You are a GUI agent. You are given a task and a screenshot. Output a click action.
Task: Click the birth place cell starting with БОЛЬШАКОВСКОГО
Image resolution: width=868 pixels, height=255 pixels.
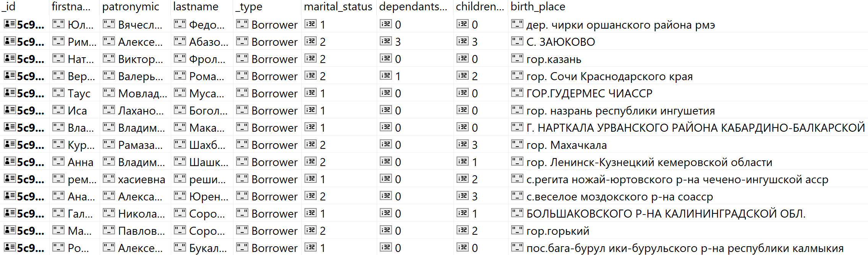(666, 214)
